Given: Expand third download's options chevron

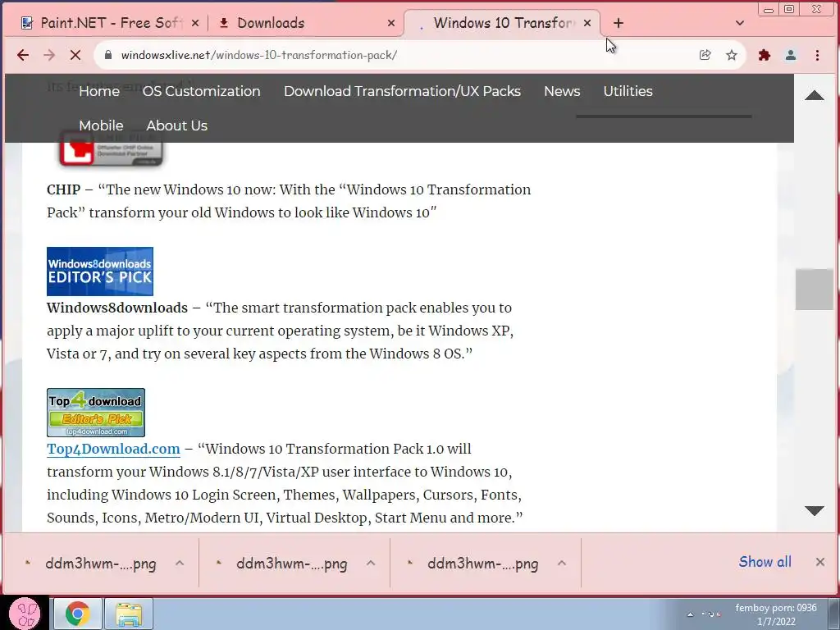Looking at the screenshot, I should [562, 563].
